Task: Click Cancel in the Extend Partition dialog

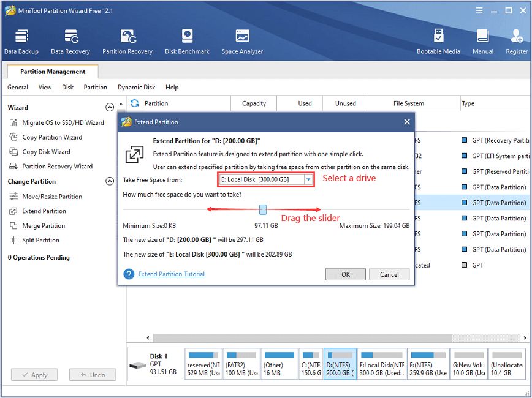Action: pyautogui.click(x=389, y=274)
